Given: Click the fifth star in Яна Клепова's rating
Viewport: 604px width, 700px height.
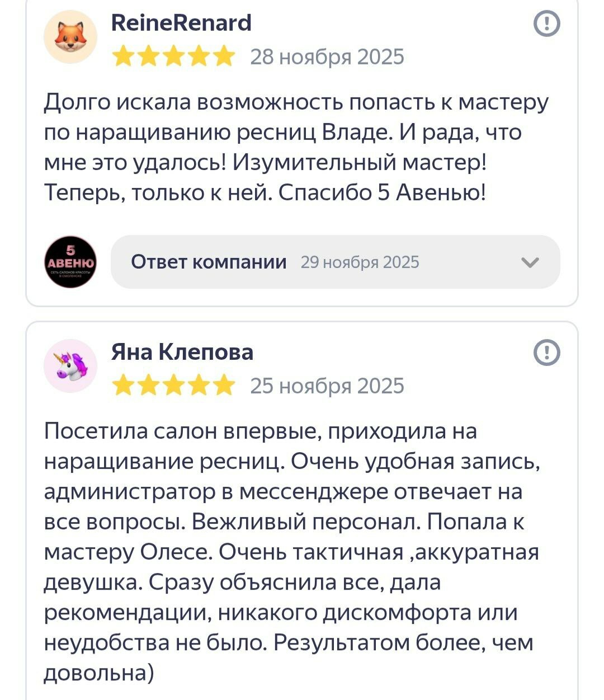Looking at the screenshot, I should (x=224, y=386).
